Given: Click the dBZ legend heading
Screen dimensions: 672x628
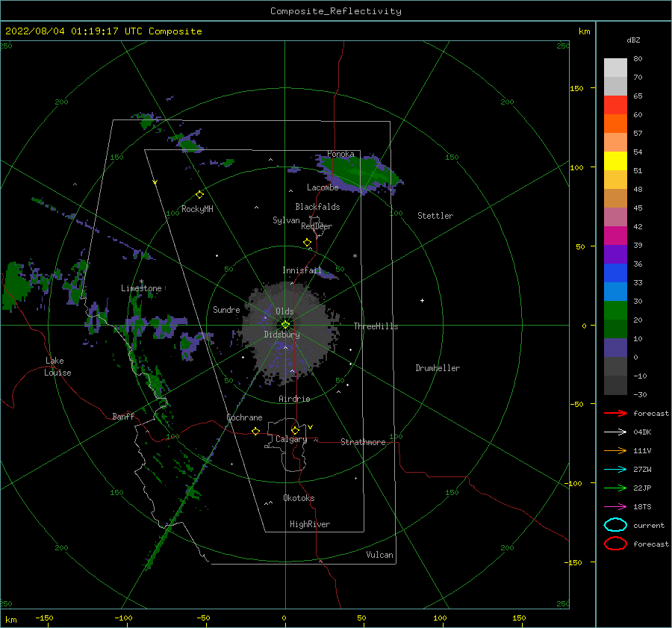Looking at the screenshot, I should click(633, 40).
